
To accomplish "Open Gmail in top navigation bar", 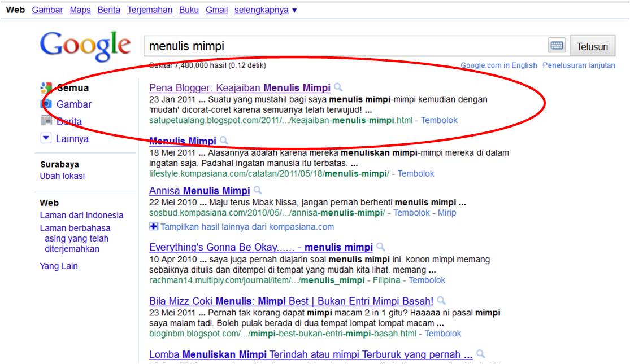I will click(216, 10).
